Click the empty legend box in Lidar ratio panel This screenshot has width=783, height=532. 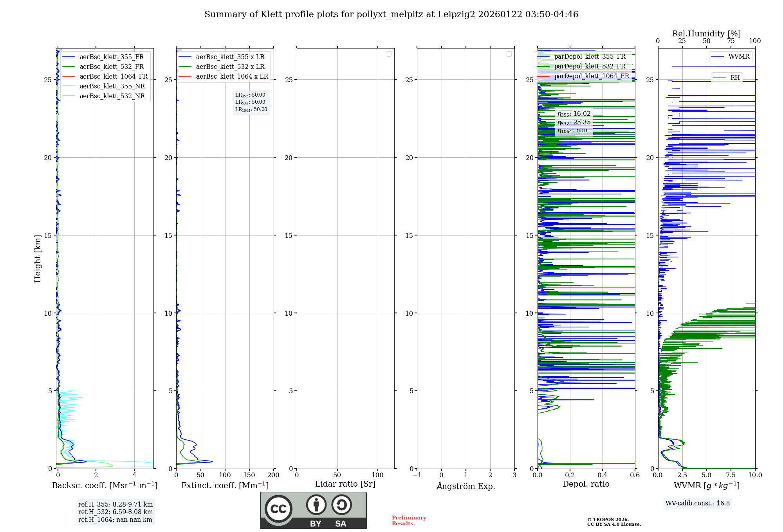(x=389, y=54)
